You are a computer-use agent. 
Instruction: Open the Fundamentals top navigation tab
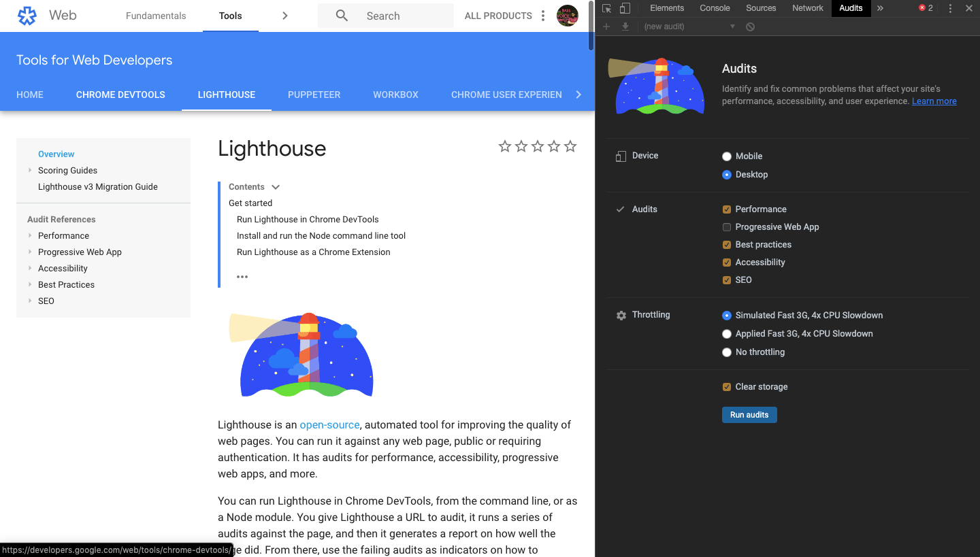click(x=156, y=16)
